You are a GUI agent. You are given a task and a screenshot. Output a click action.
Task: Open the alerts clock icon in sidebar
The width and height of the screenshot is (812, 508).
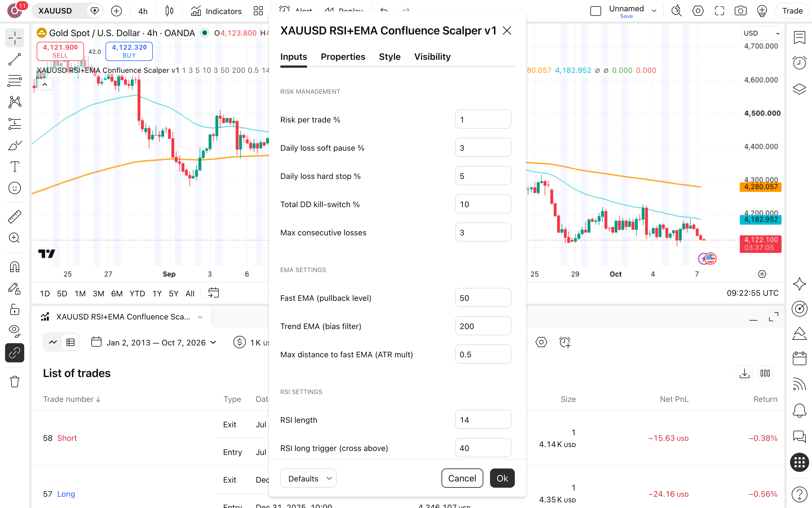pyautogui.click(x=800, y=63)
